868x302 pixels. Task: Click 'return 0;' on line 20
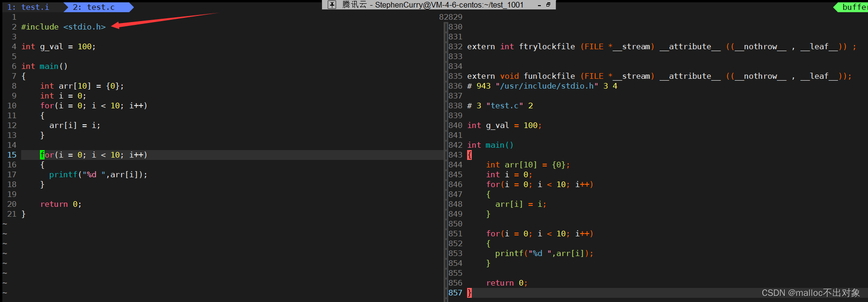tap(61, 204)
